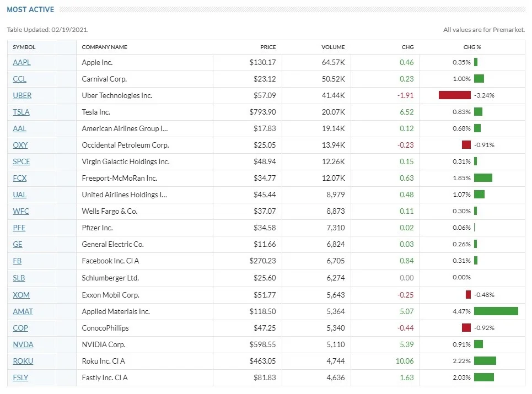The image size is (532, 394).
Task: Select the XOM ticker link
Action: point(21,295)
